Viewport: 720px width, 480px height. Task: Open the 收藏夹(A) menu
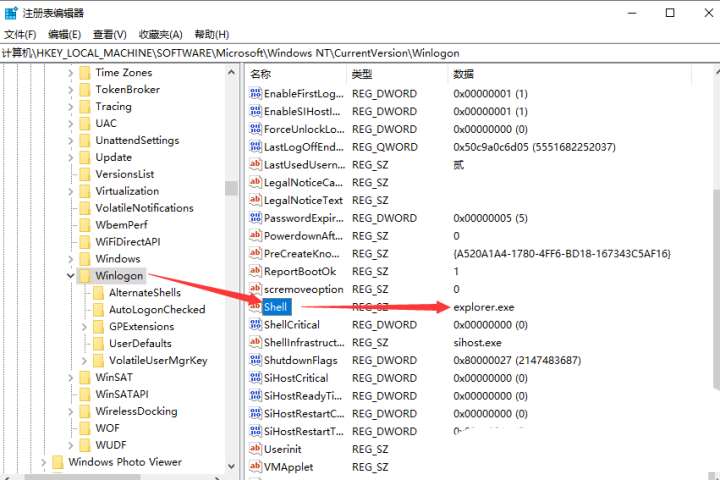pyautogui.click(x=160, y=34)
